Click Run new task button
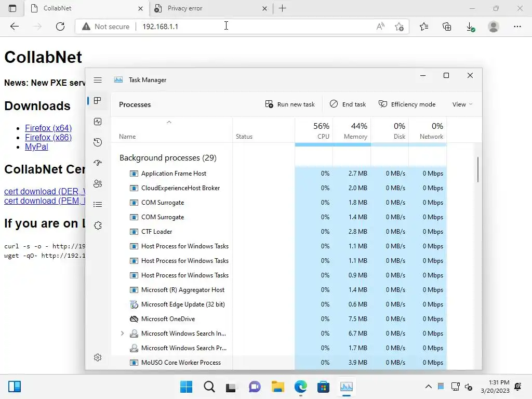 point(290,104)
